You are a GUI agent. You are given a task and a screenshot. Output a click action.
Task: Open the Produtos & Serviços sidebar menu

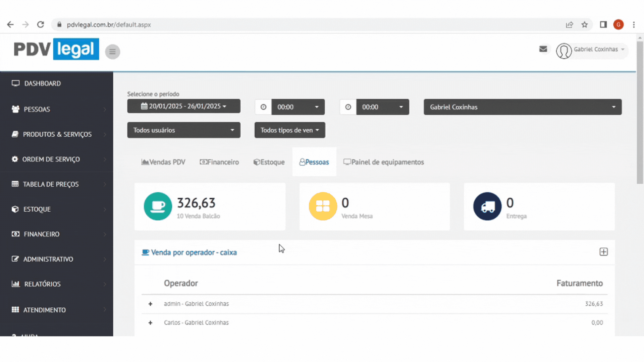click(56, 134)
